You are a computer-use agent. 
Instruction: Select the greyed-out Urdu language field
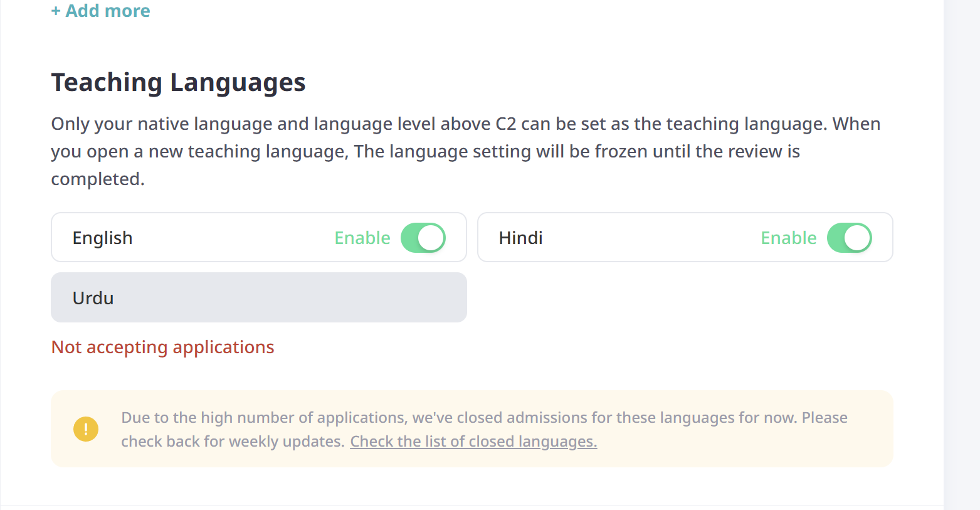[258, 297]
